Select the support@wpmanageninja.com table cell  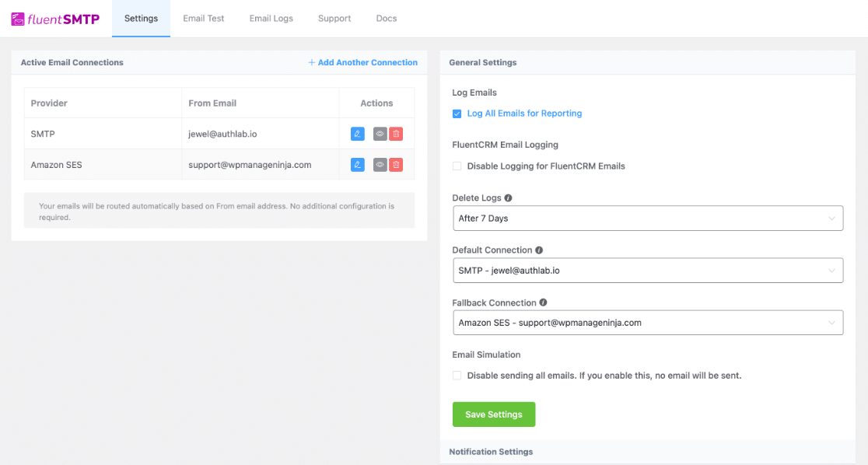[x=261, y=165]
